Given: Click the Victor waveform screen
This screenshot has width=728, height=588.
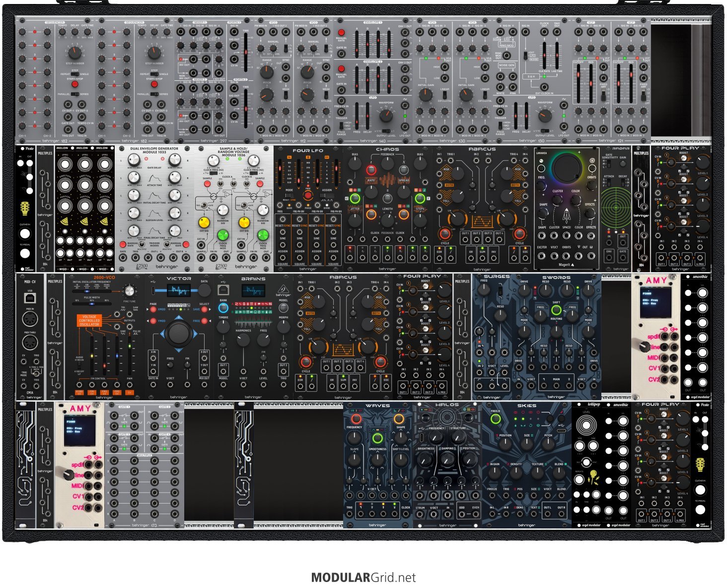Looking at the screenshot, I should (x=179, y=290).
